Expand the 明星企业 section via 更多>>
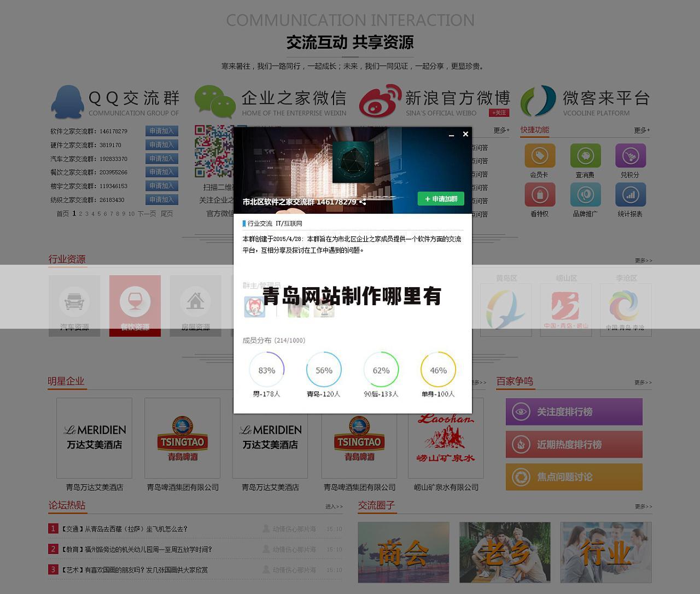 pos(477,382)
